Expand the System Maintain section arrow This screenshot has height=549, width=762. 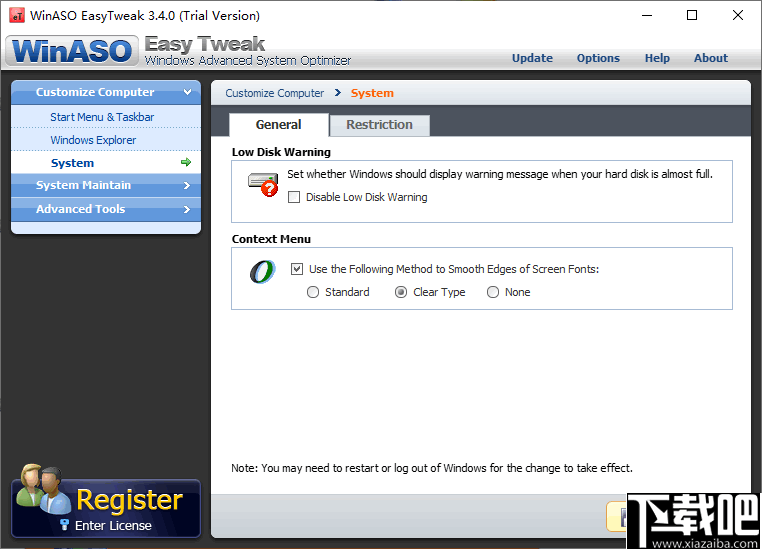tap(187, 186)
